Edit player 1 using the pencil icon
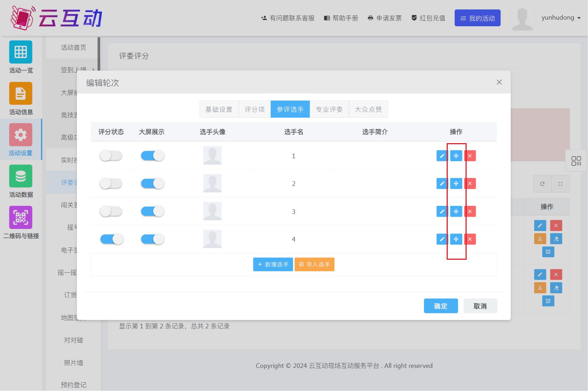The image size is (588, 391). click(x=442, y=156)
